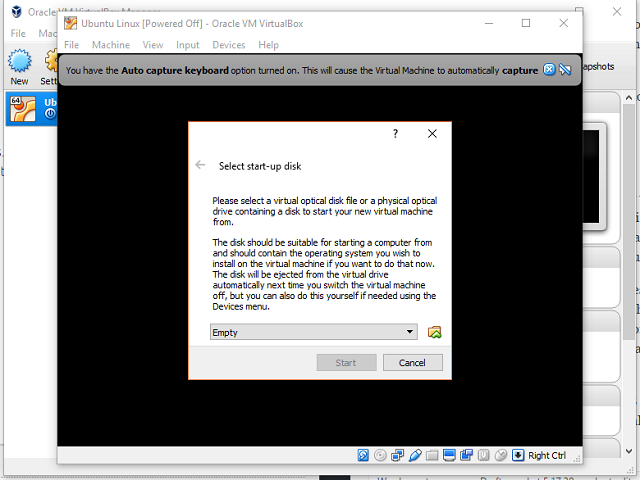Go back using the wizard arrow

tap(201, 165)
